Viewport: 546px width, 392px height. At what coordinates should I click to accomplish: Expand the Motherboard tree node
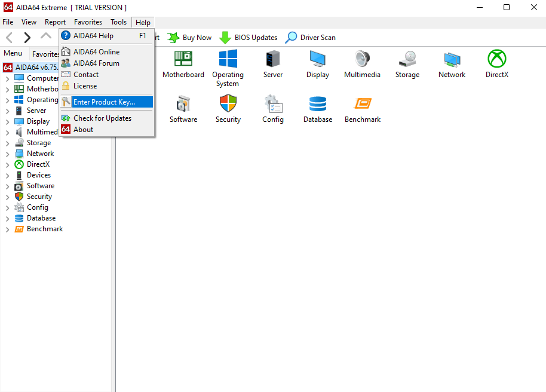click(x=7, y=90)
